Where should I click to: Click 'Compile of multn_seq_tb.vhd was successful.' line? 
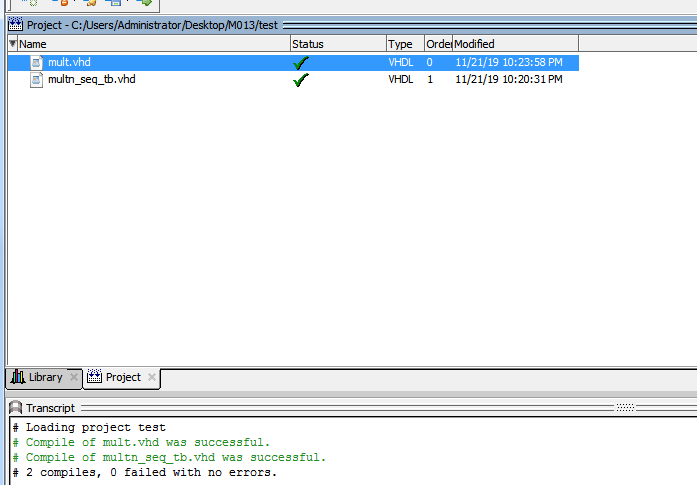pos(169,457)
